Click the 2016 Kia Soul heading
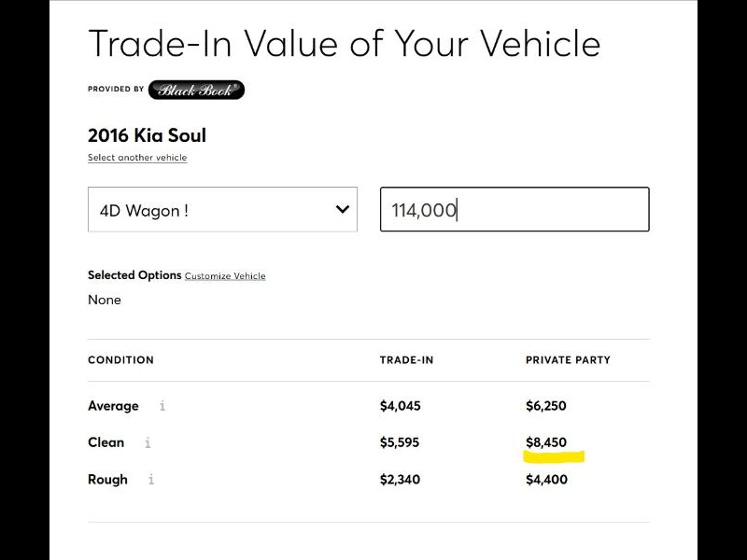 point(146,135)
